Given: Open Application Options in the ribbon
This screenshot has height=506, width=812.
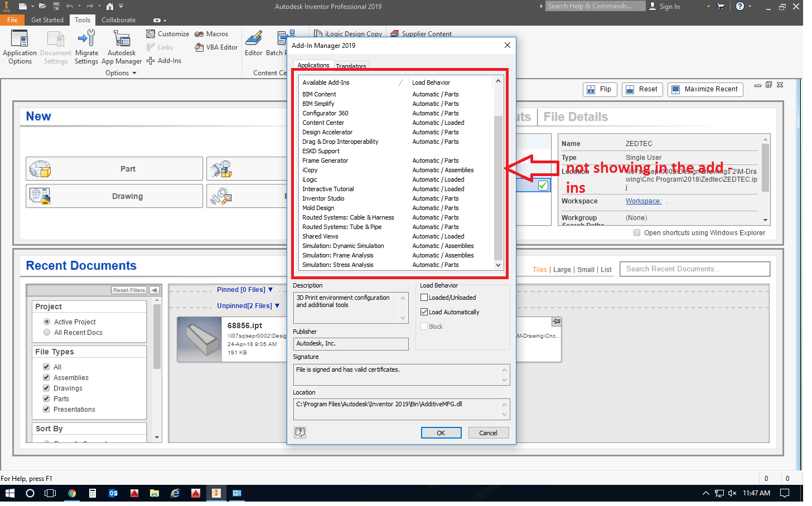Looking at the screenshot, I should tap(20, 48).
